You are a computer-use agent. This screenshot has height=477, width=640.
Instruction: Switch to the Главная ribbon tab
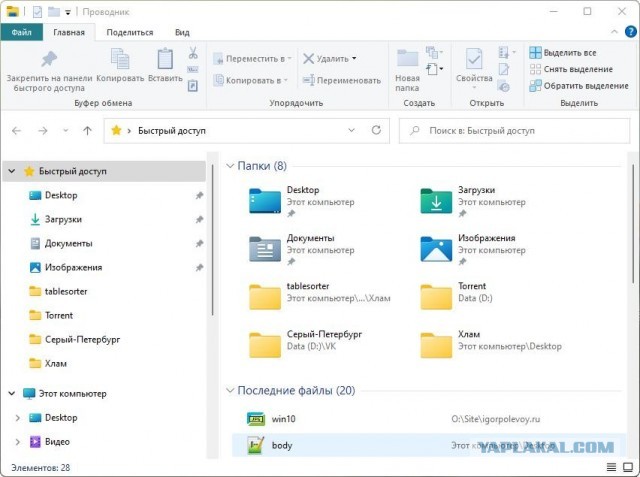coord(69,32)
